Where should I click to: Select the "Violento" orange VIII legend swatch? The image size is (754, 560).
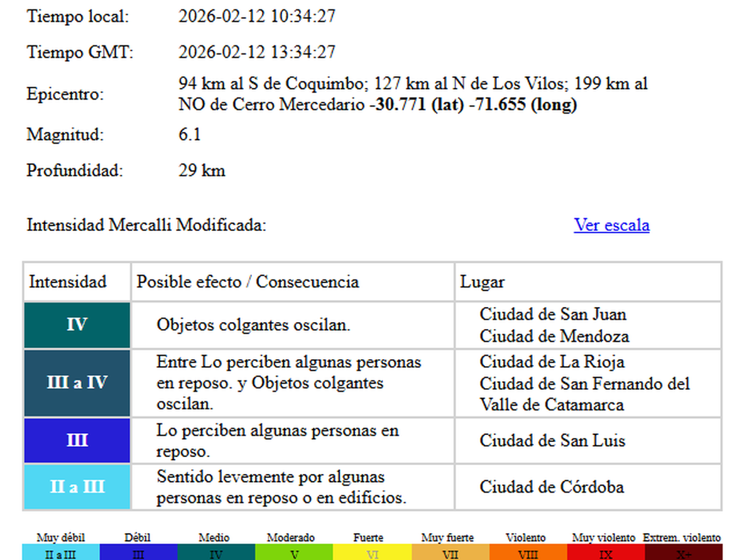tap(528, 552)
